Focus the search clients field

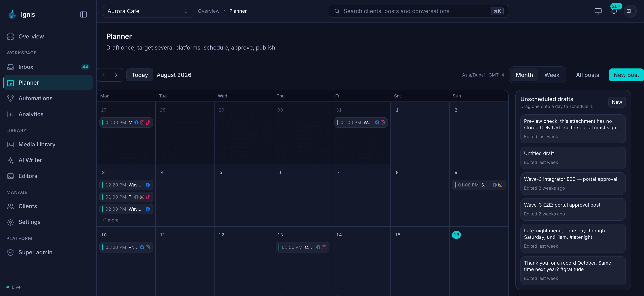coord(419,11)
